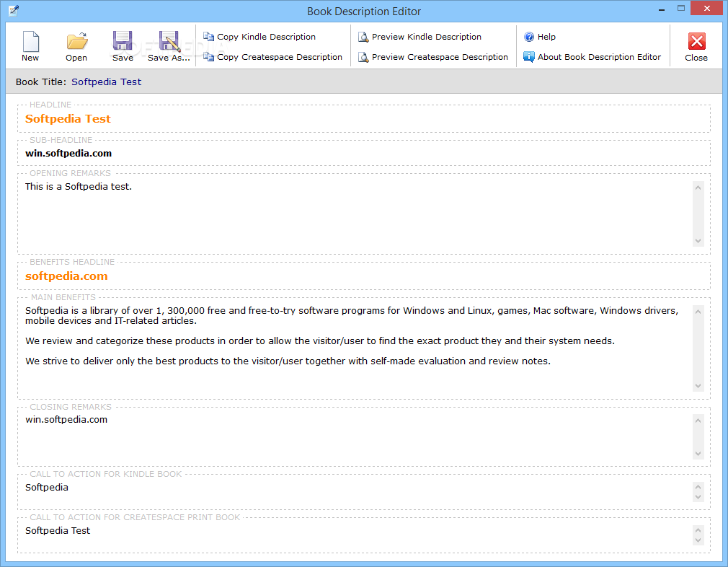Click the Closing Remarks scroll down arrow
The width and height of the screenshot is (728, 567).
pos(698,454)
